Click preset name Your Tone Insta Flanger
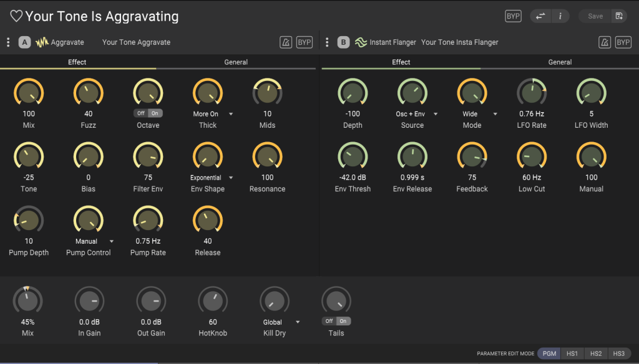 click(459, 42)
